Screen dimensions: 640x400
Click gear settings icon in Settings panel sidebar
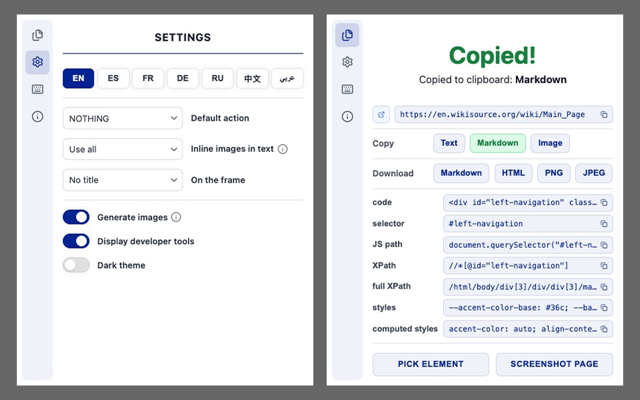[x=38, y=62]
